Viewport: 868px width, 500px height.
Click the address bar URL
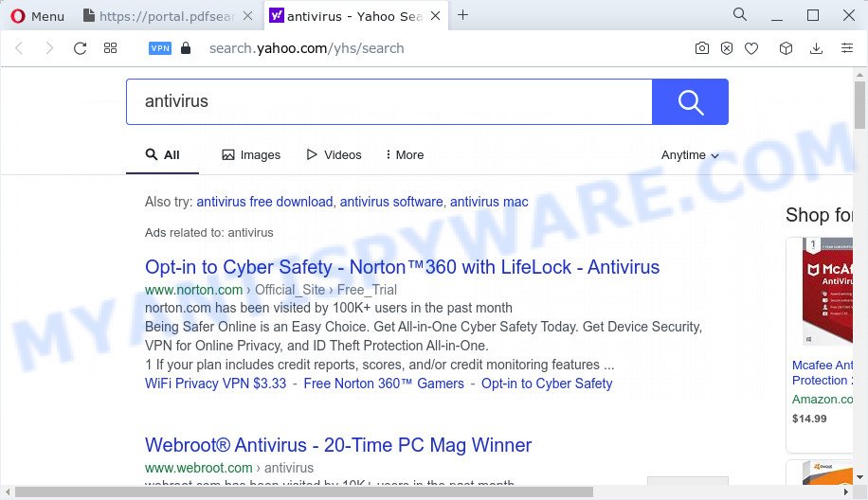307,48
